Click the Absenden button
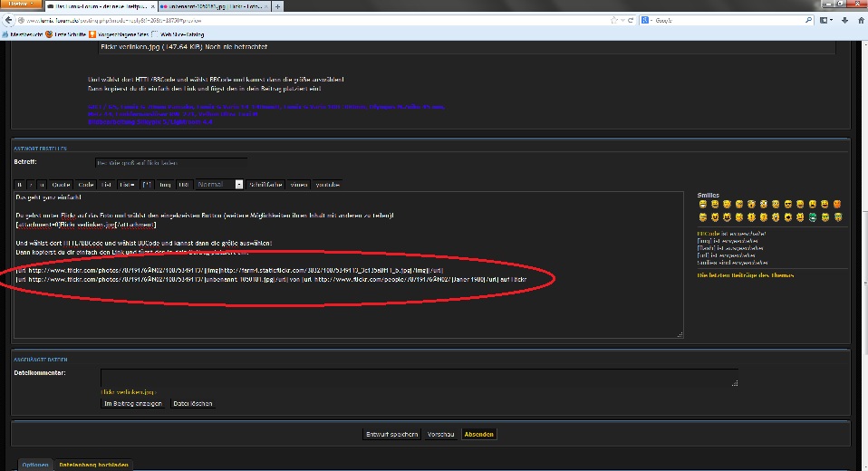 click(x=478, y=435)
